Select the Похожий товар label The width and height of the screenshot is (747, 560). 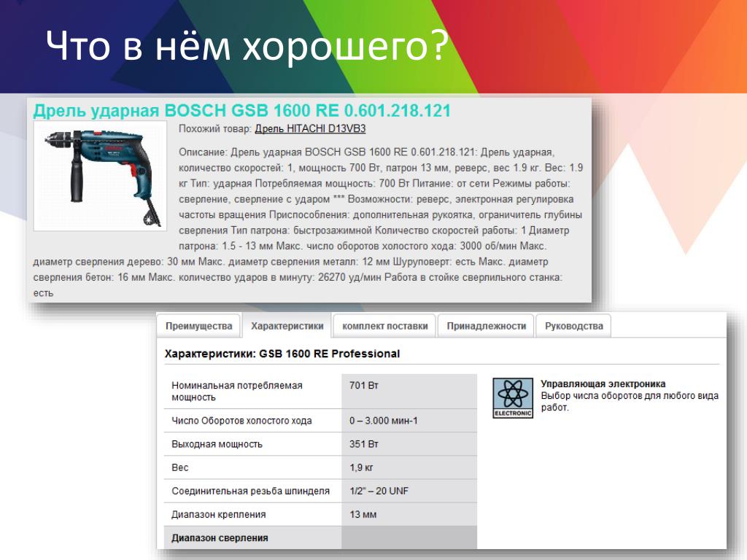point(215,128)
